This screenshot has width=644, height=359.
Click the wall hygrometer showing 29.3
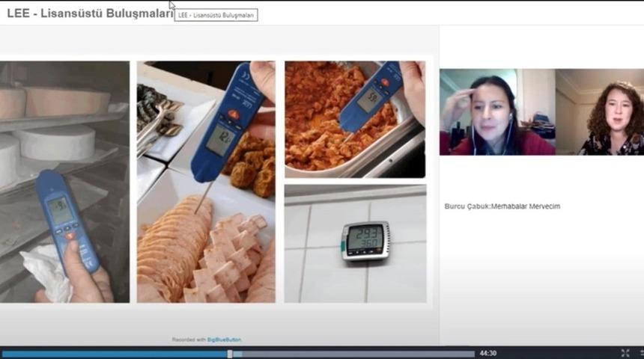(x=365, y=240)
